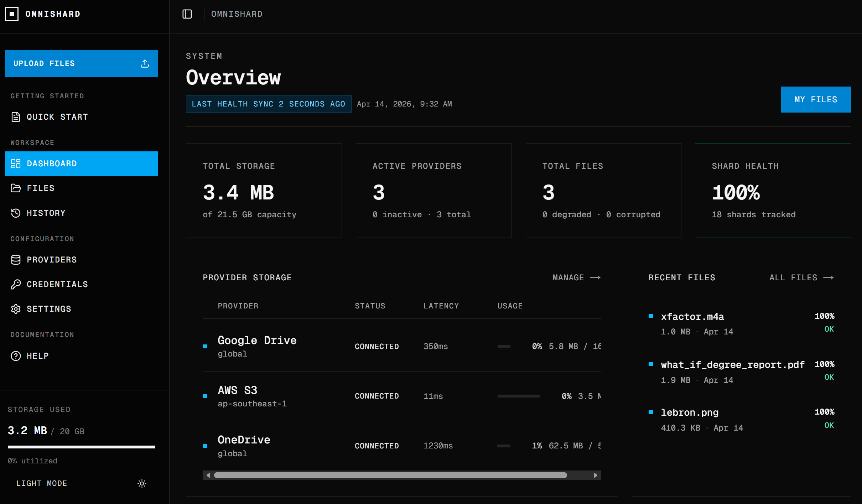Switch to Light Mode
This screenshot has height=504, width=862.
coord(82,483)
